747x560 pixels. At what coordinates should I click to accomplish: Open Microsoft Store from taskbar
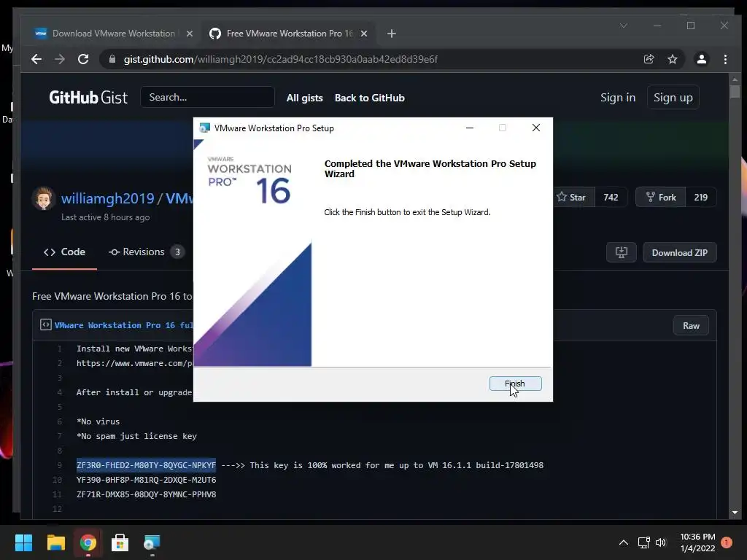(120, 542)
